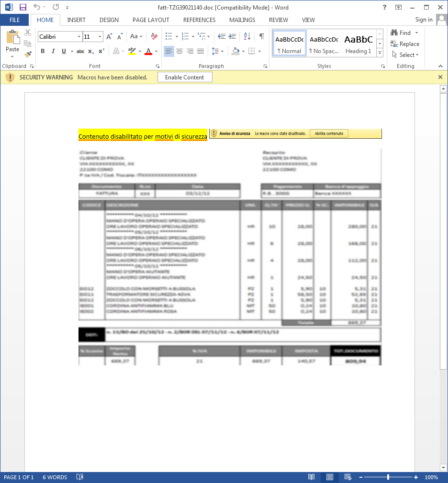Click the Save icon in quick access toolbar

click(22, 7)
